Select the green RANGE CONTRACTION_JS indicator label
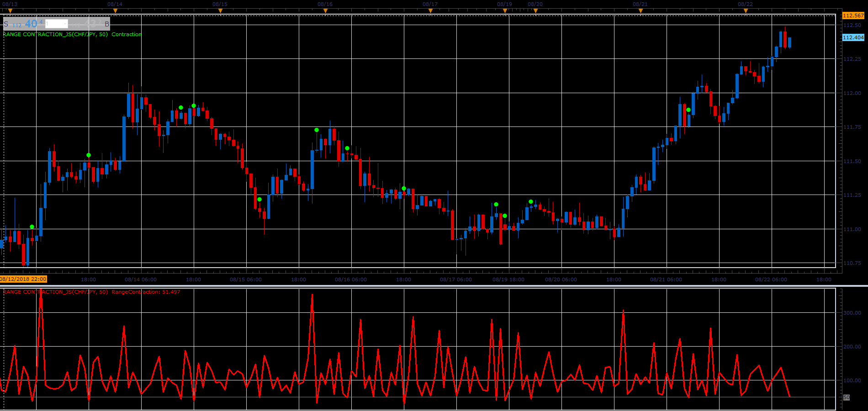The width and height of the screenshot is (868, 411). [x=72, y=34]
